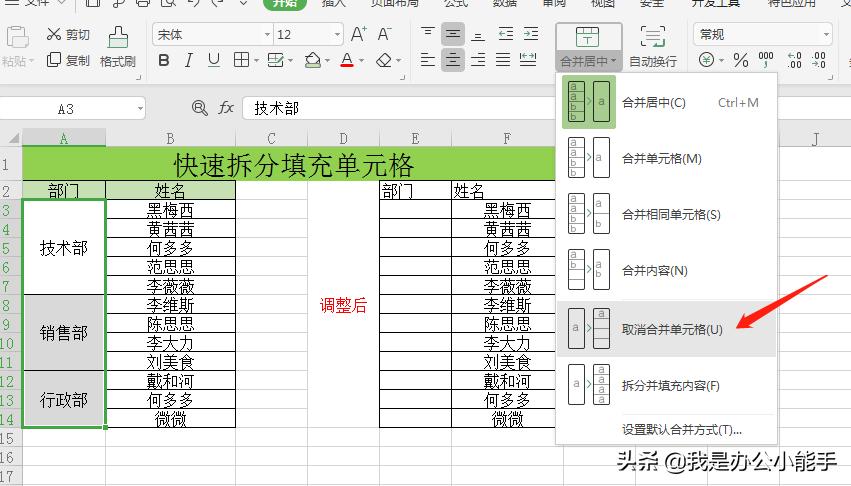Decrease font size with the A- icon
Screen dimensions: 851x486
[384, 34]
